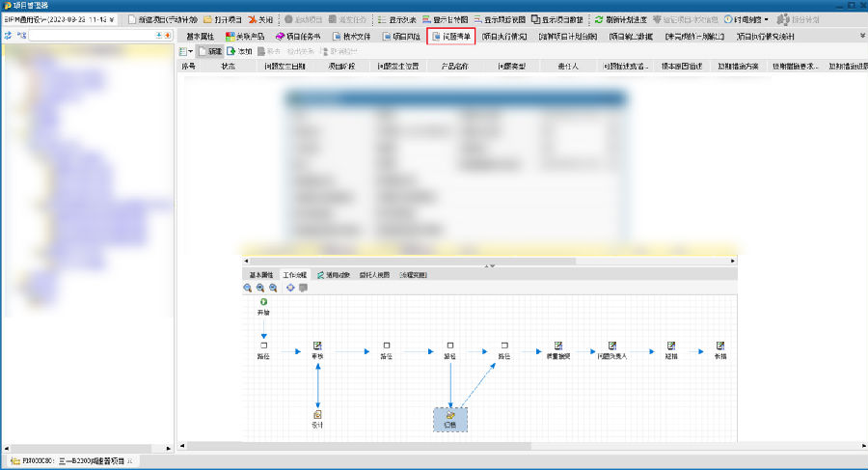Click the sync arrows icon above tree
The image size is (868, 470).
pyautogui.click(x=9, y=35)
